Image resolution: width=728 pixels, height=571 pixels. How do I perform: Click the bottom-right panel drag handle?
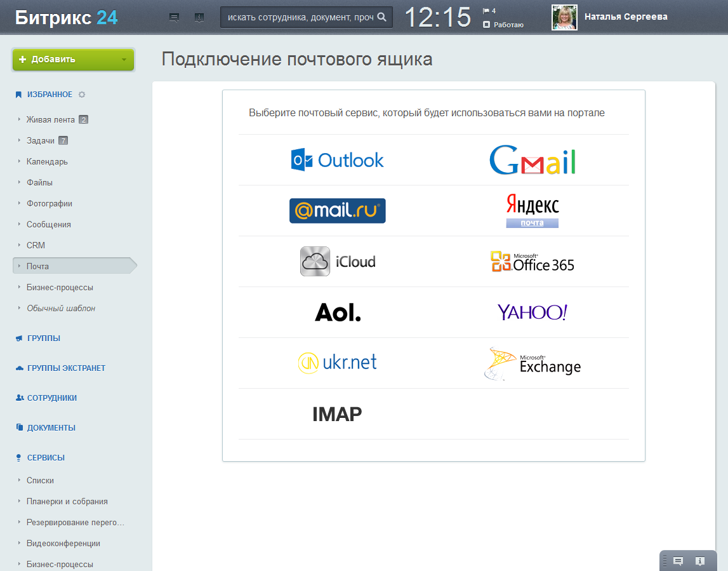tap(665, 561)
